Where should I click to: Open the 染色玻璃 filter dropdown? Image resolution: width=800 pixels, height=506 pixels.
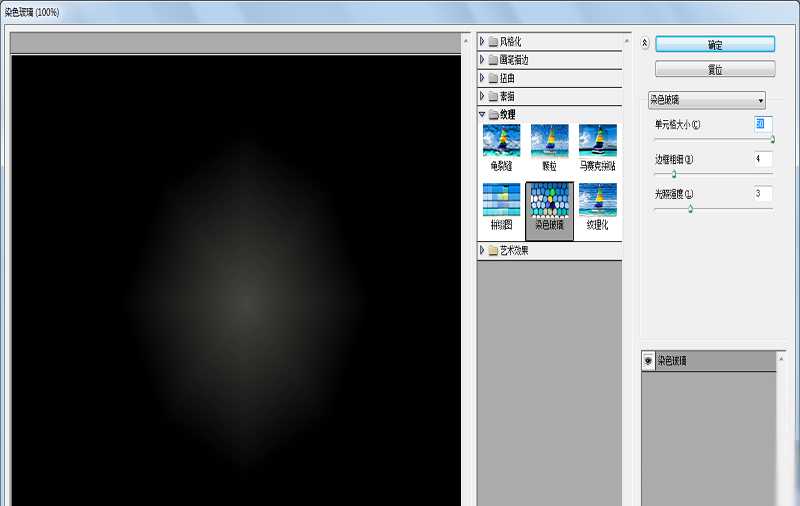707,100
